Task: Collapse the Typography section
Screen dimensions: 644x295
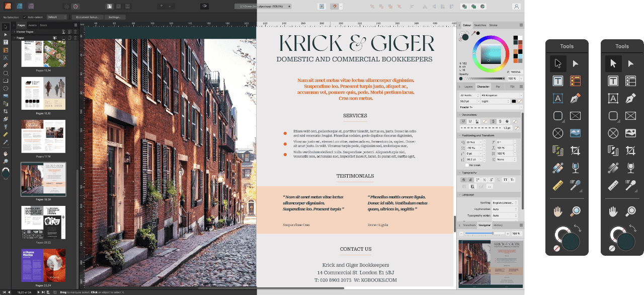Action: click(459, 173)
